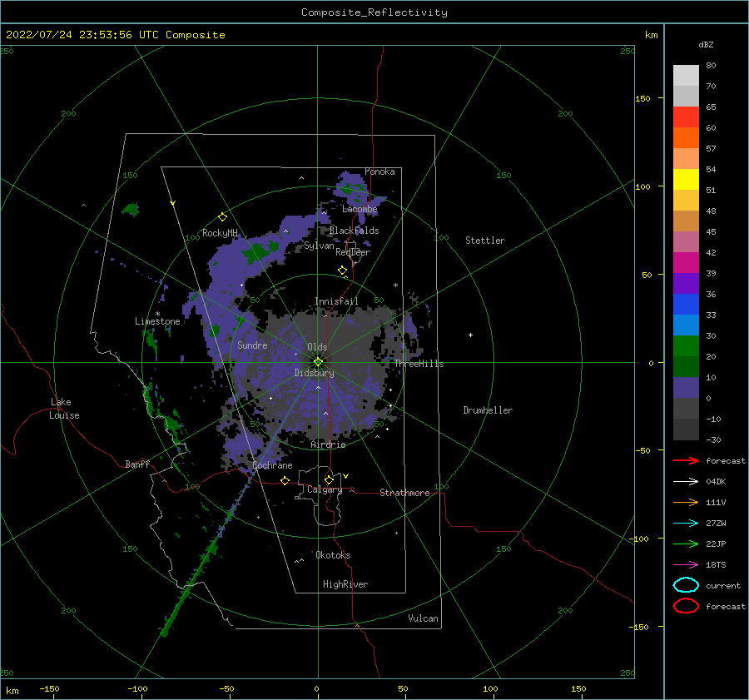The width and height of the screenshot is (749, 700).
Task: Select the yellow diamond marker inside Calgary outline
Action: 329,479
